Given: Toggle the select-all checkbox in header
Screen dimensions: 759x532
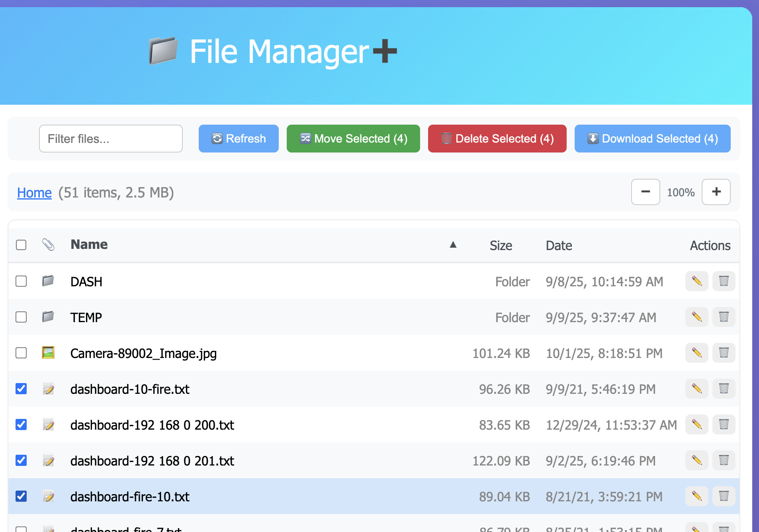Looking at the screenshot, I should (x=21, y=244).
